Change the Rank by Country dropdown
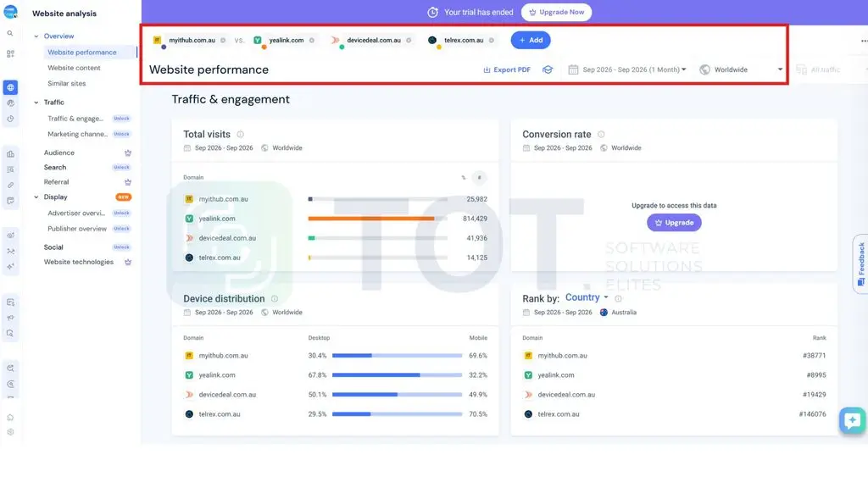The height and width of the screenshot is (488, 868). tap(587, 297)
